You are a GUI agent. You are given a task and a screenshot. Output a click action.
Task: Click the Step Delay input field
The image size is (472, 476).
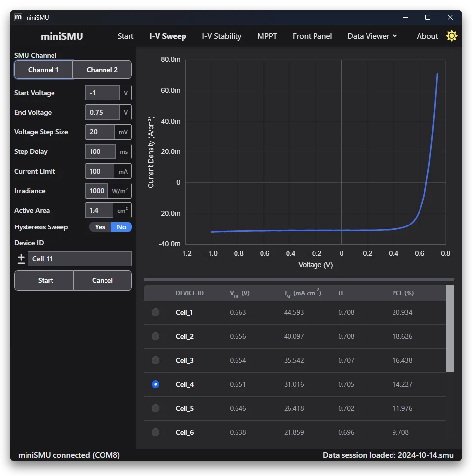[100, 151]
